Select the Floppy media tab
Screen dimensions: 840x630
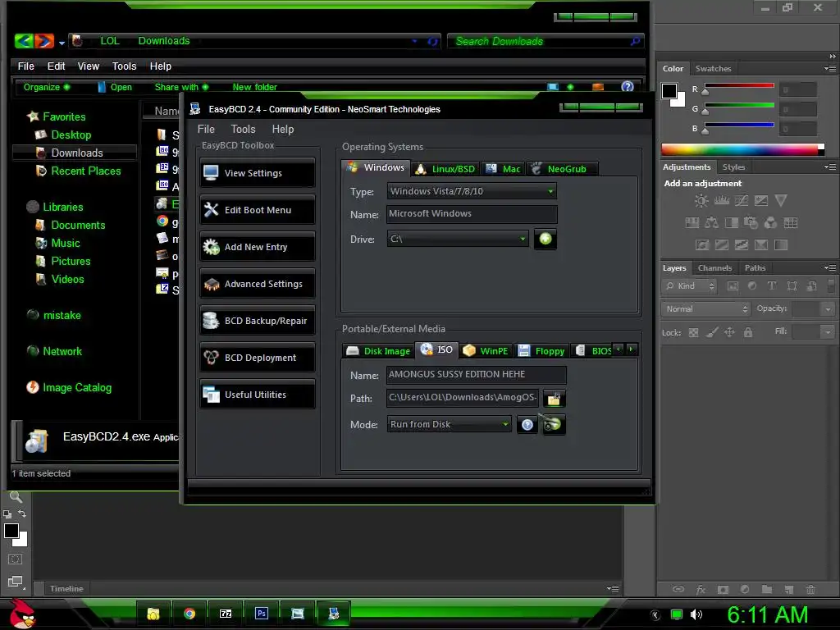(x=541, y=351)
